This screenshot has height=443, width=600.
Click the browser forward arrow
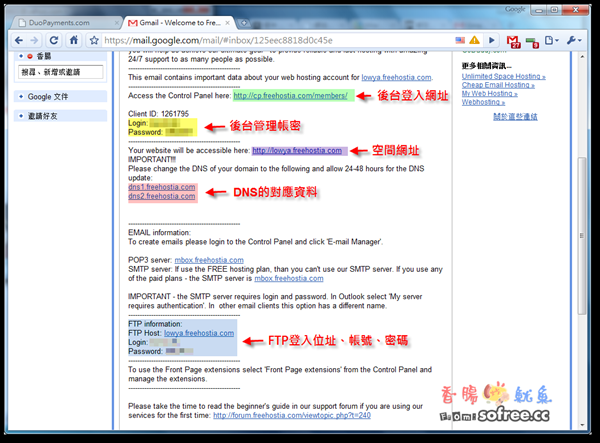[x=34, y=40]
